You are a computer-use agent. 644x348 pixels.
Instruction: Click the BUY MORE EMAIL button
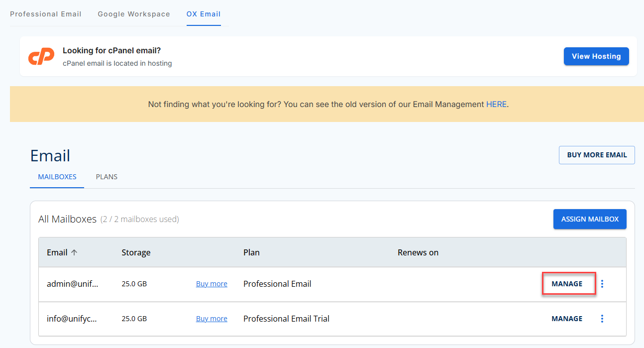[x=597, y=155]
